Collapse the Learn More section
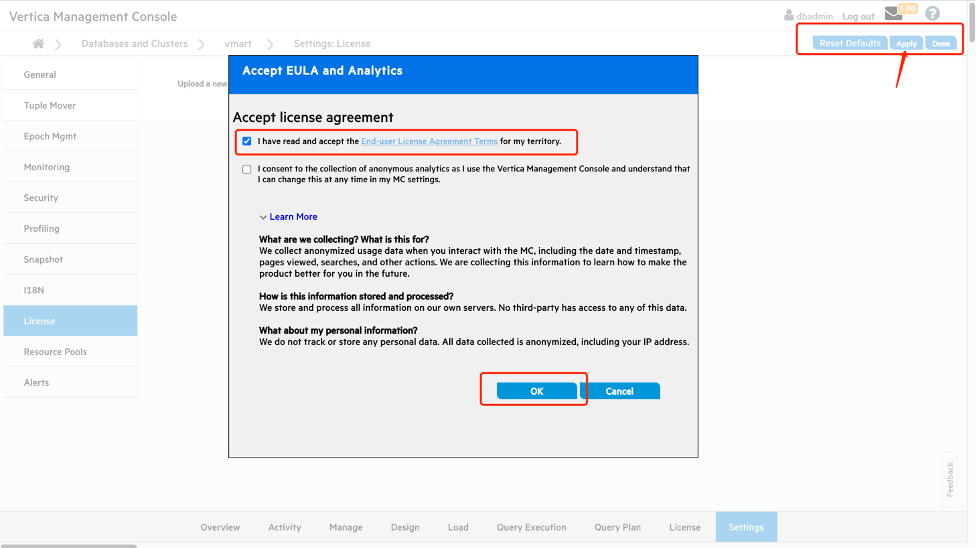The height and width of the screenshot is (548, 976). 288,217
